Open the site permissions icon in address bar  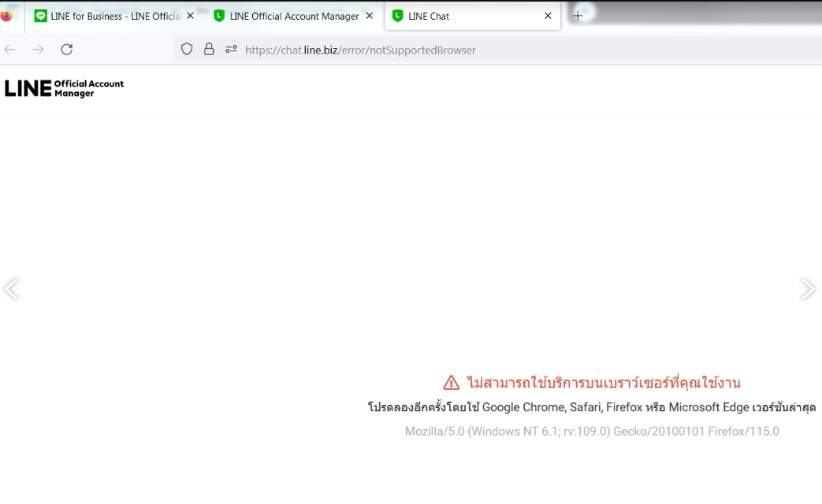pos(231,50)
